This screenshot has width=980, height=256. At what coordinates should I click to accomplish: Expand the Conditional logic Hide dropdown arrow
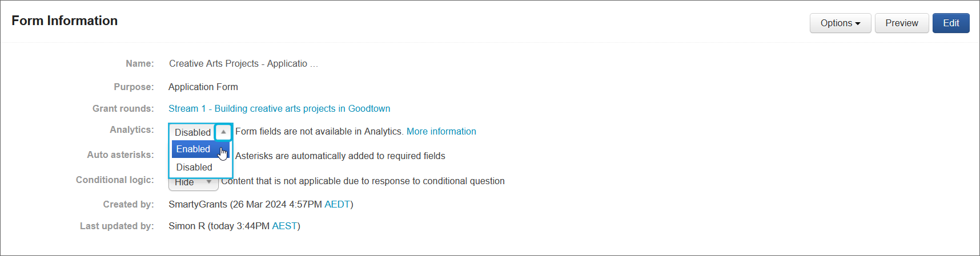coord(209,182)
